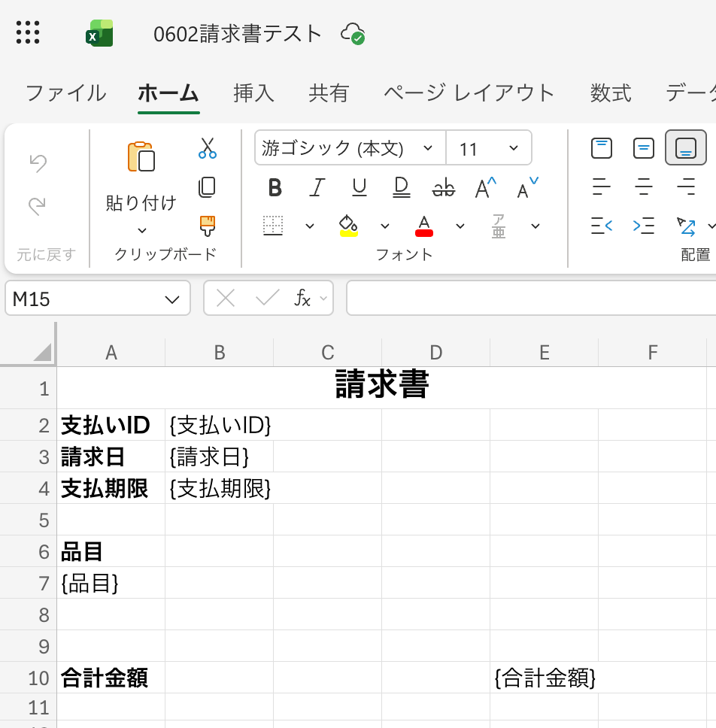The image size is (716, 728).
Task: Align text left
Action: click(x=602, y=187)
